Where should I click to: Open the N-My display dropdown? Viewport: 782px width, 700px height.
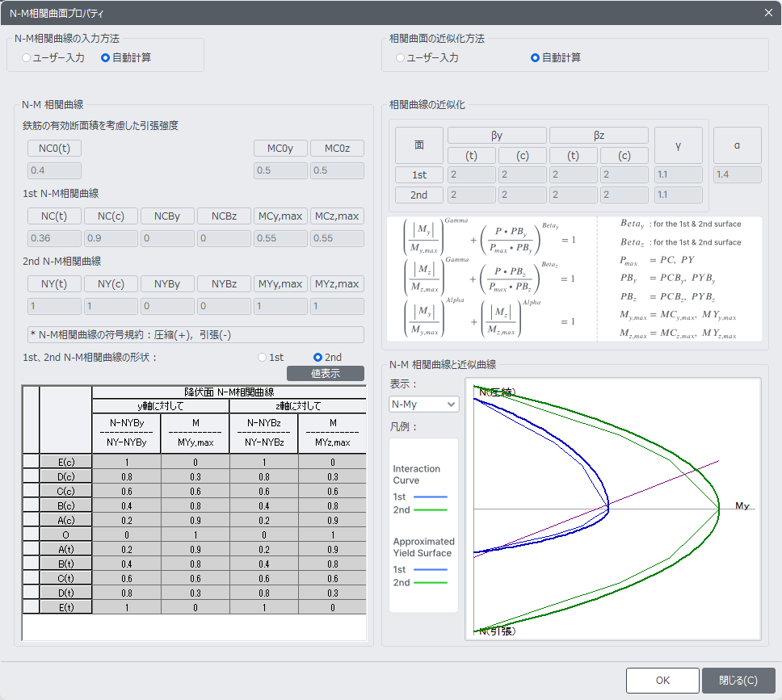click(424, 404)
